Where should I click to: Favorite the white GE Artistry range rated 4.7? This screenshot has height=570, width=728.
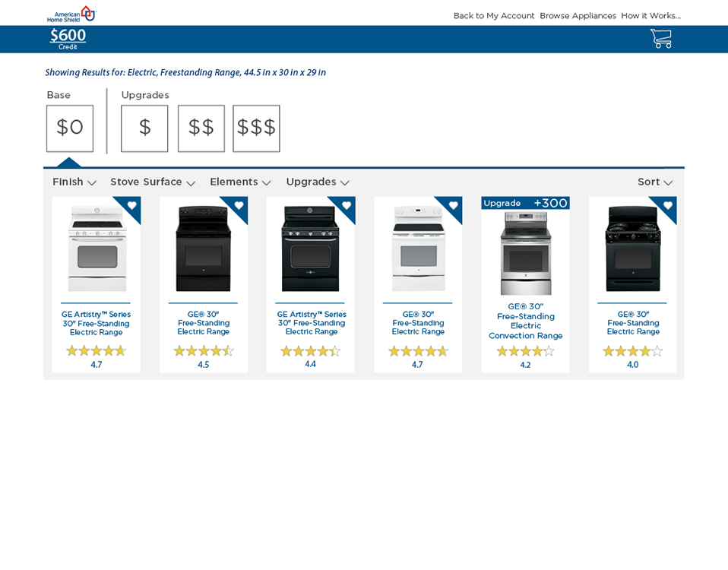pos(132,205)
